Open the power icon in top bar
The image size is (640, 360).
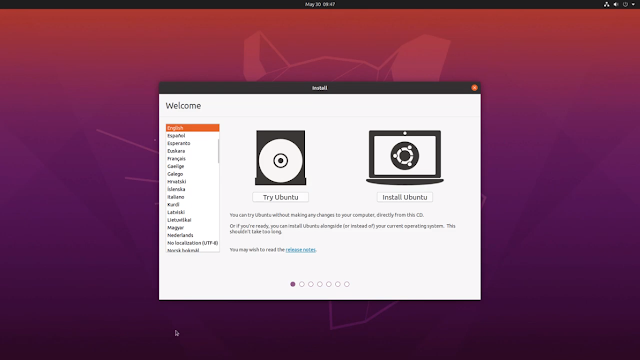tap(625, 4)
